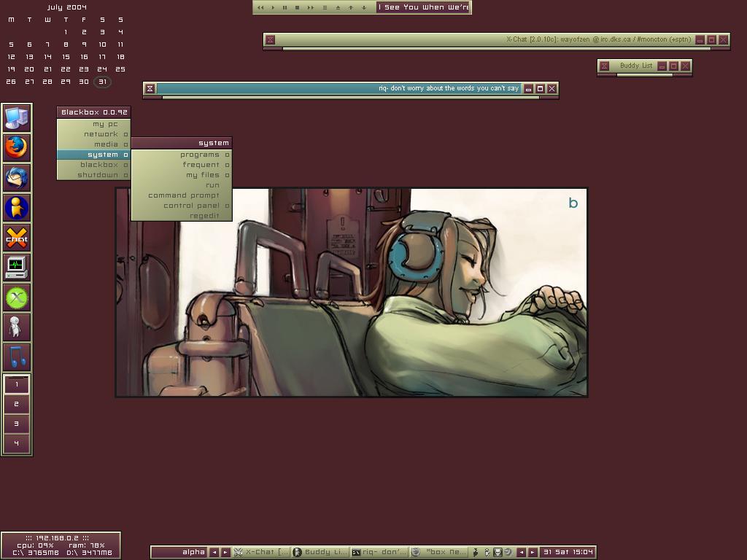Expand the media submenu
This screenshot has width=747, height=560.
tap(93, 144)
